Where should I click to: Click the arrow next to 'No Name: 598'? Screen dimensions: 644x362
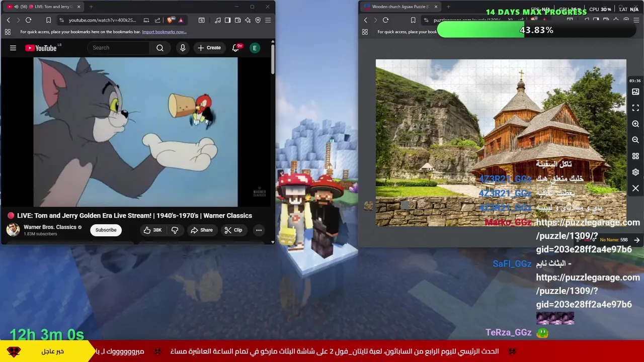[636, 240]
